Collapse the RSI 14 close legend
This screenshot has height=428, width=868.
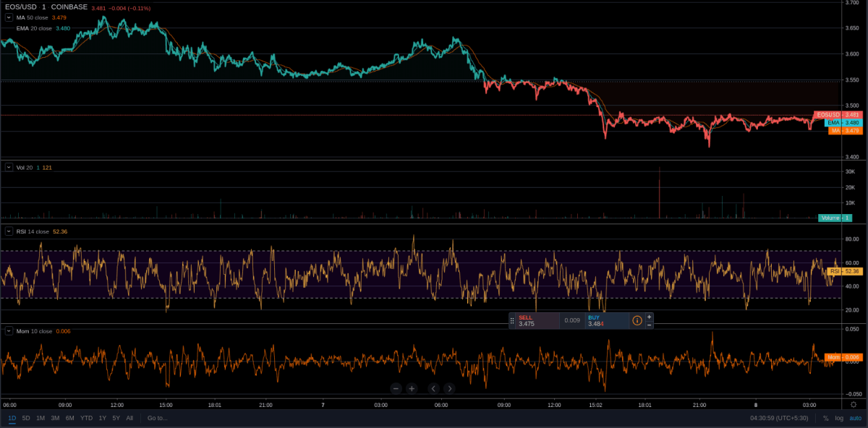(9, 231)
